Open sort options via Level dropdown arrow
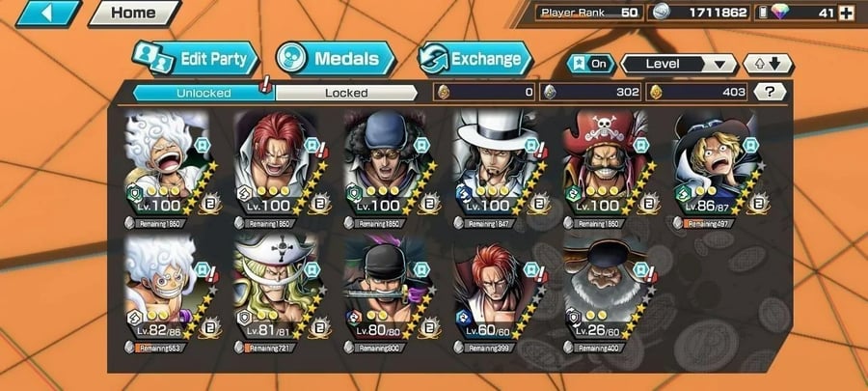The image size is (868, 391). pyautogui.click(x=719, y=65)
